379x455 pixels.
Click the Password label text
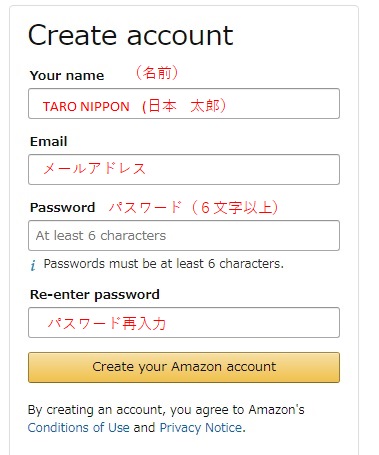point(62,207)
